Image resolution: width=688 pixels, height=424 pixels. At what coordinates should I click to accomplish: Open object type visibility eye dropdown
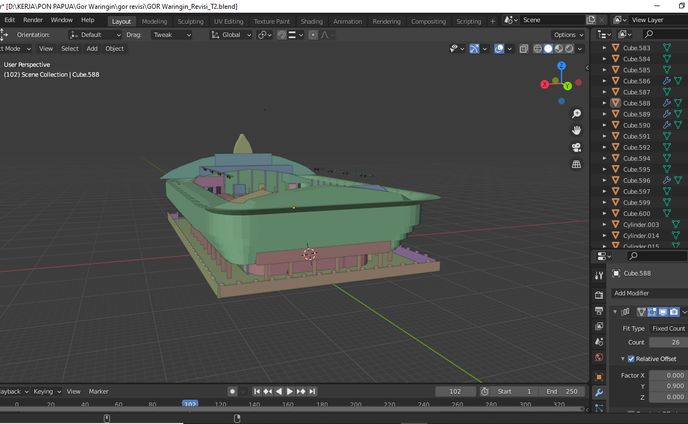457,49
